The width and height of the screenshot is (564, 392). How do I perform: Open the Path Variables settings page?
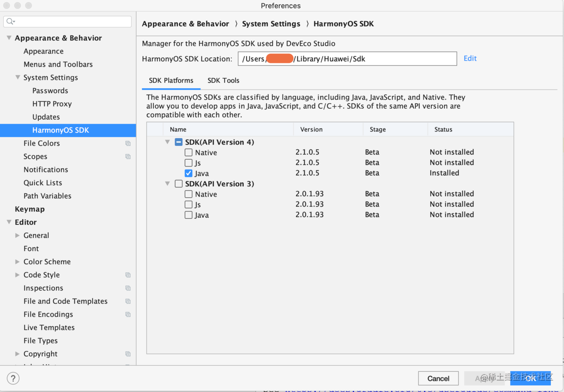47,196
